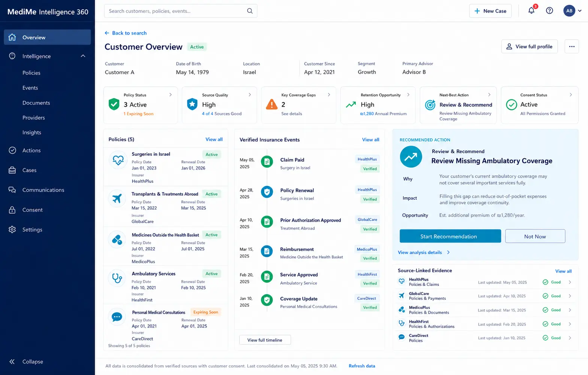Expand the Key Coverage Gaps card chevron
588x375 pixels.
tap(329, 95)
